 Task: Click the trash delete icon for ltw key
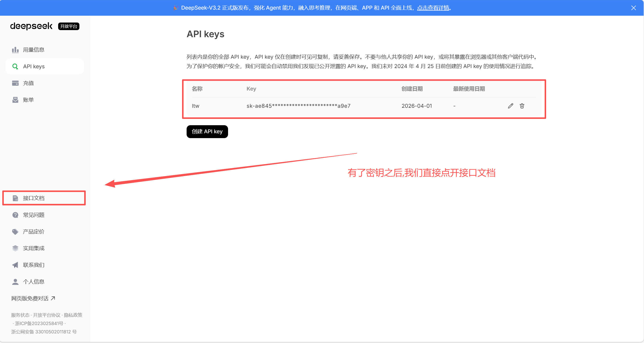pyautogui.click(x=522, y=106)
